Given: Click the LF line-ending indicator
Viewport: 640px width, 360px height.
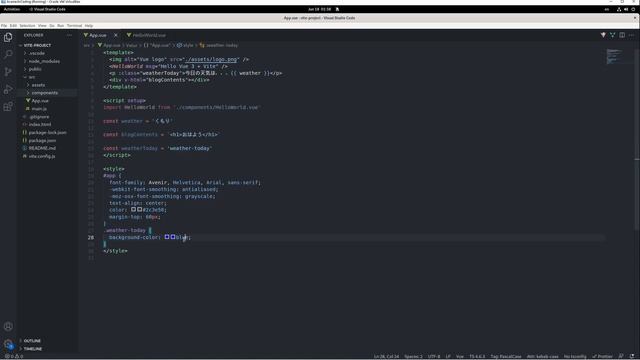Looking at the screenshot, I should (448, 356).
